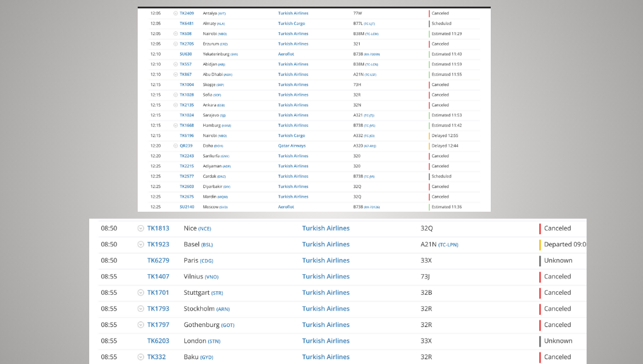This screenshot has width=643, height=364.
Task: Open Turkish Airlines link in London row
Action: pos(326,341)
